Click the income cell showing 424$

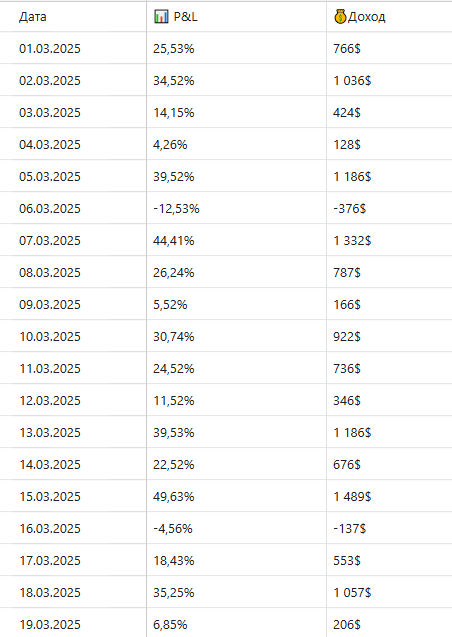click(x=347, y=113)
